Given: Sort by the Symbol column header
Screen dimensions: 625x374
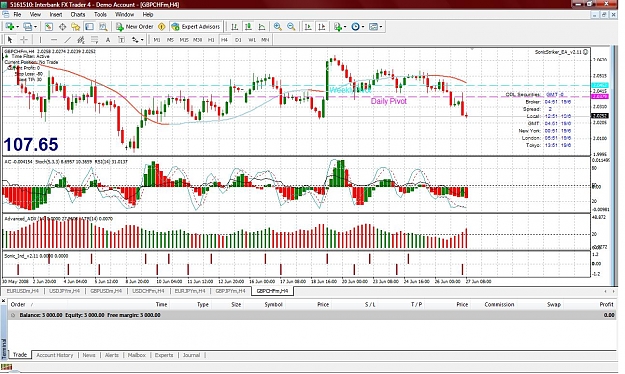Looking at the screenshot, I should click(x=273, y=304).
